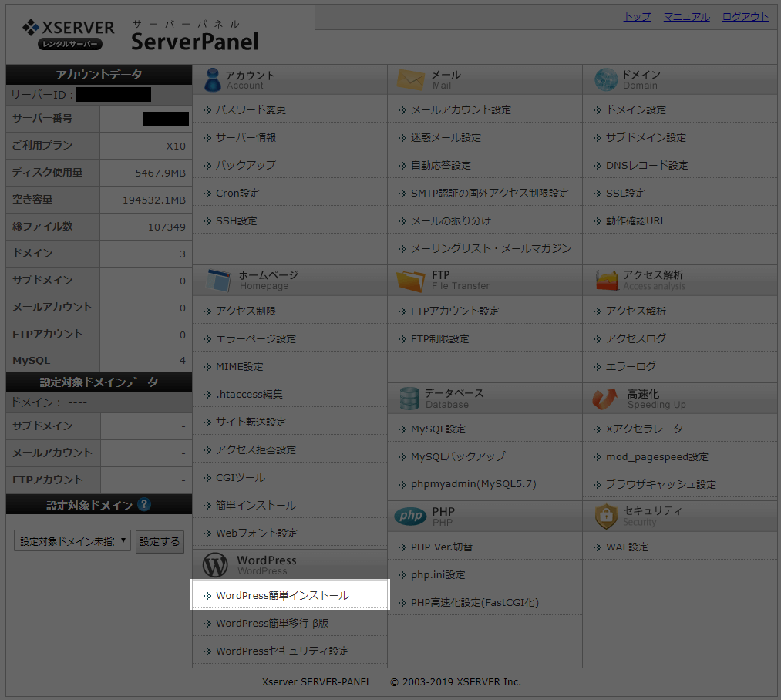This screenshot has width=781, height=700.
Task: Open PHP高速化設定(FastCGI化)
Action: (475, 602)
